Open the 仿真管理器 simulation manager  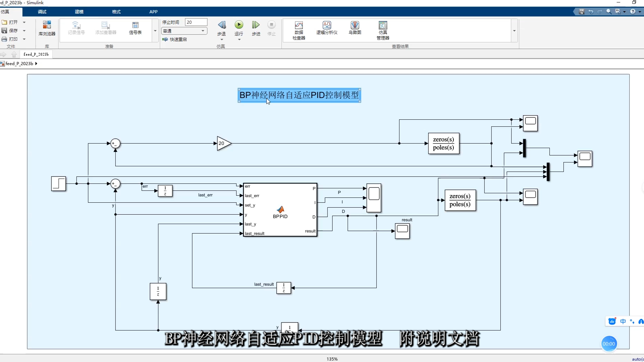click(383, 30)
